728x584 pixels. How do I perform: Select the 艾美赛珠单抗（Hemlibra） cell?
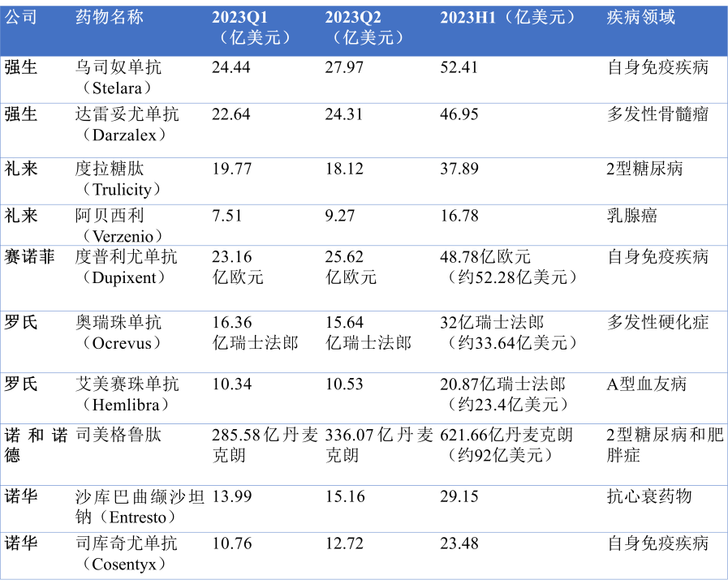tap(127, 395)
